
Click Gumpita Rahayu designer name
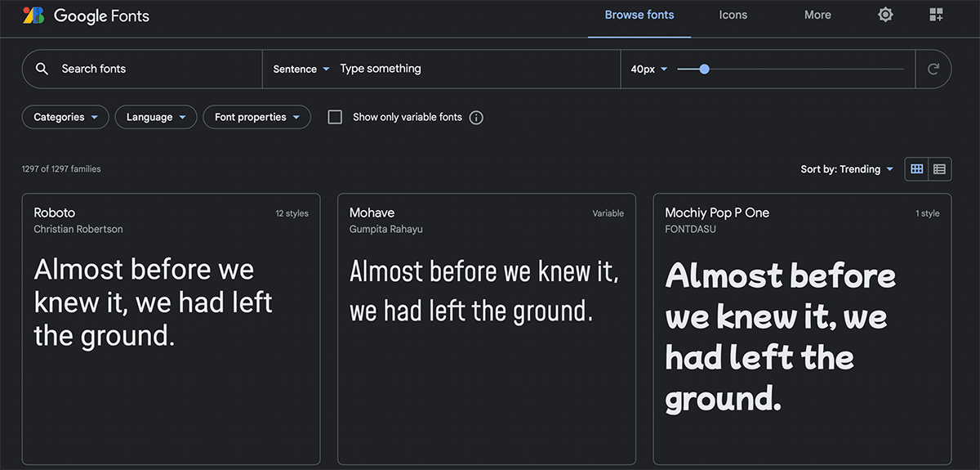(386, 229)
